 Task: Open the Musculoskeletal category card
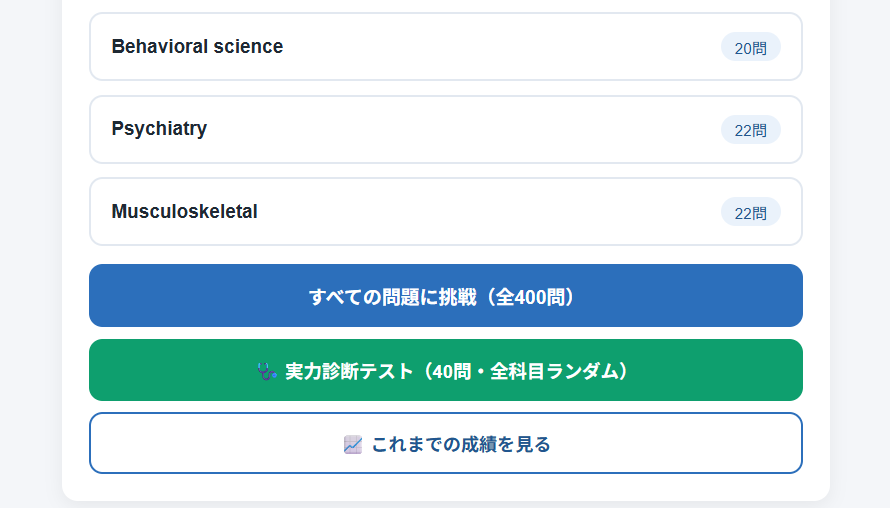(x=446, y=212)
